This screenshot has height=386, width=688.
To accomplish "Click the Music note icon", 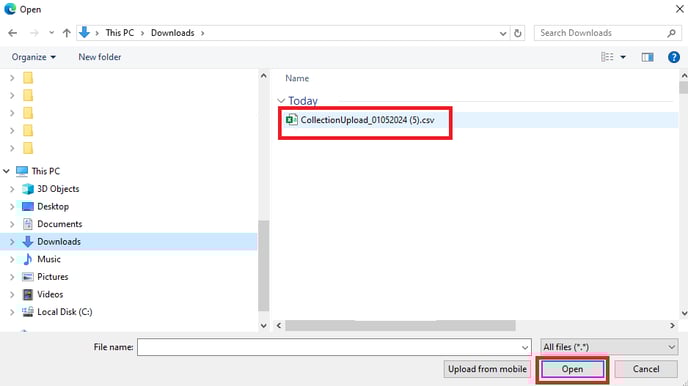I will click(x=28, y=259).
